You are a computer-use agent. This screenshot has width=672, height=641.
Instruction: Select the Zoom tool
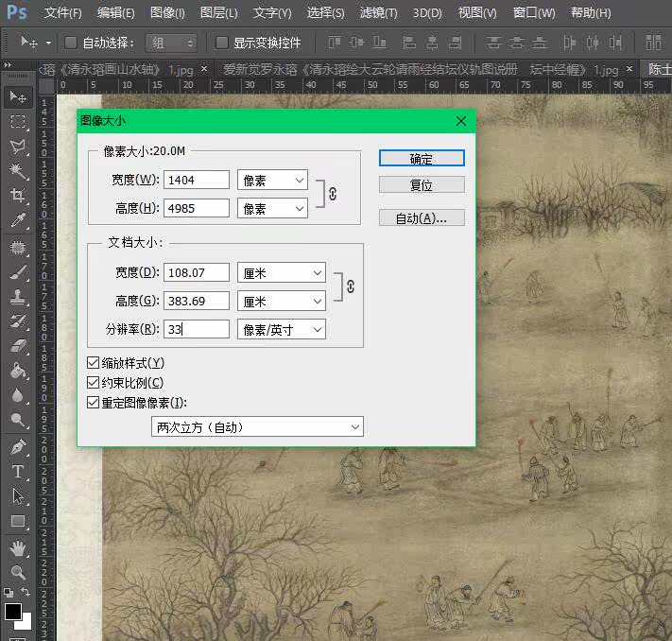pos(18,572)
